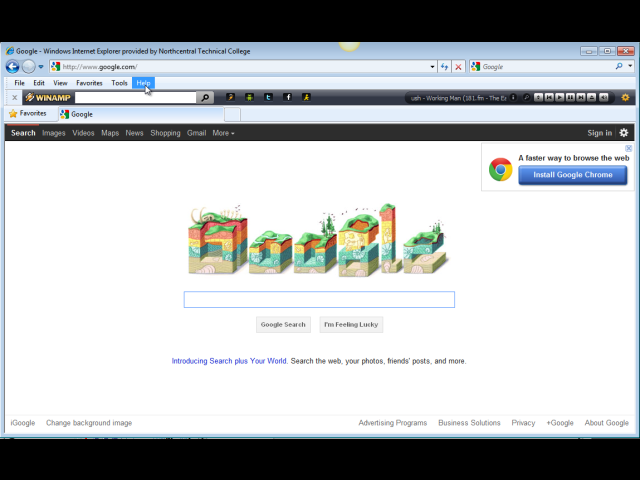Go to previous track in Winamp toolbar

(549, 97)
